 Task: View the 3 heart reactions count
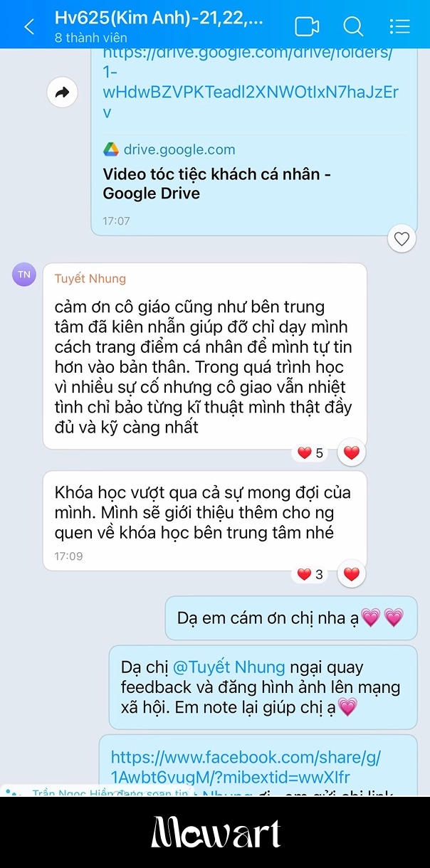click(x=310, y=573)
